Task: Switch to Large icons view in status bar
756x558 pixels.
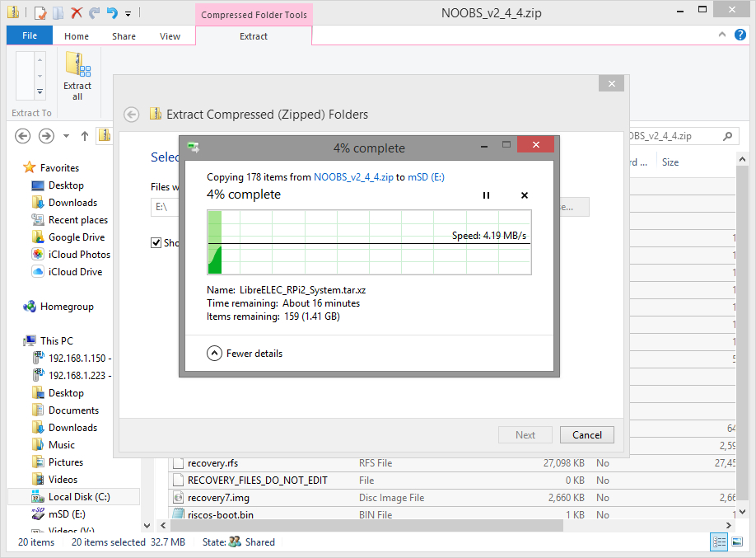Action: [x=738, y=542]
